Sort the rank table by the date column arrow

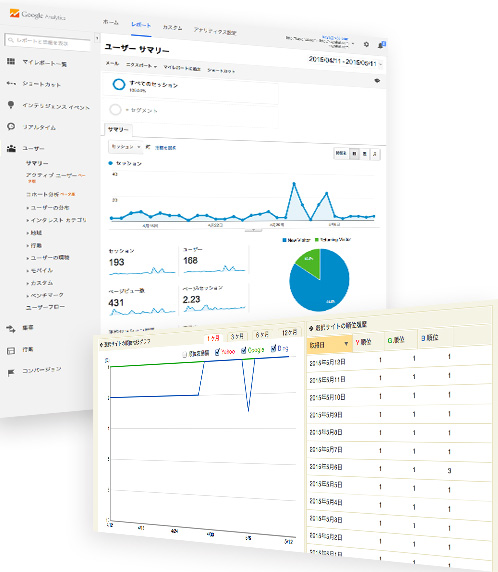(x=346, y=344)
